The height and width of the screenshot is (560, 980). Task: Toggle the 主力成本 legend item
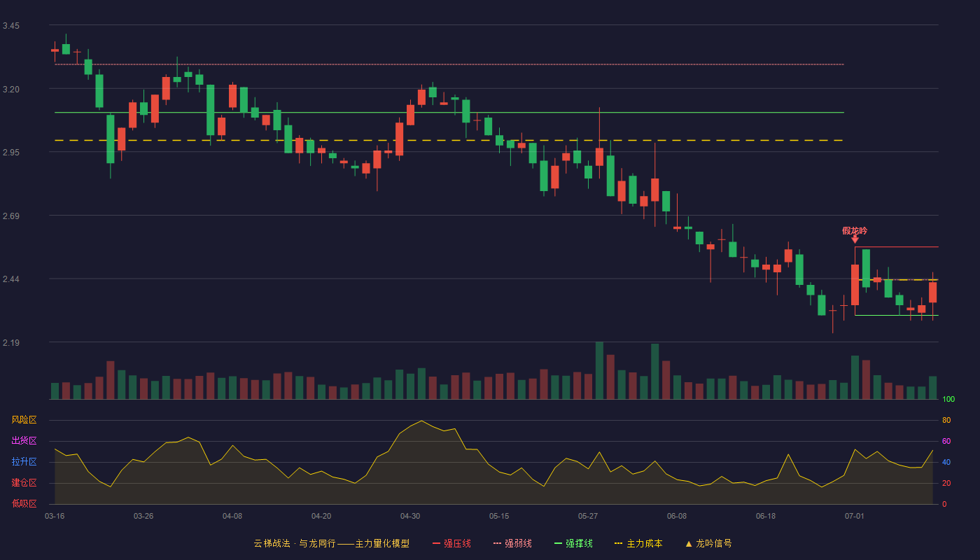(638, 543)
